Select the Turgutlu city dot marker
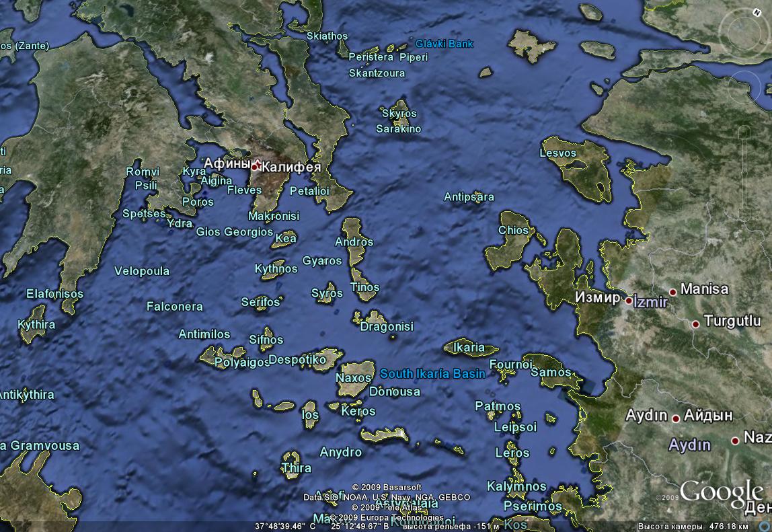The width and height of the screenshot is (772, 532). pyautogui.click(x=695, y=324)
